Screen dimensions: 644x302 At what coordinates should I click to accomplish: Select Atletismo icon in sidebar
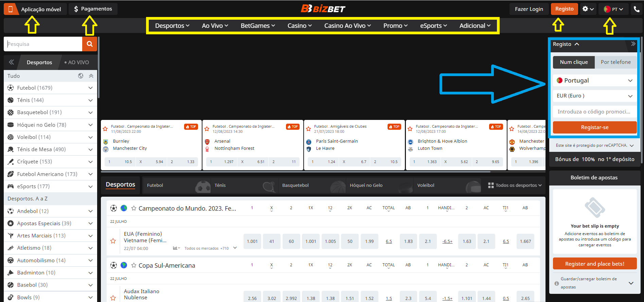[x=11, y=248]
